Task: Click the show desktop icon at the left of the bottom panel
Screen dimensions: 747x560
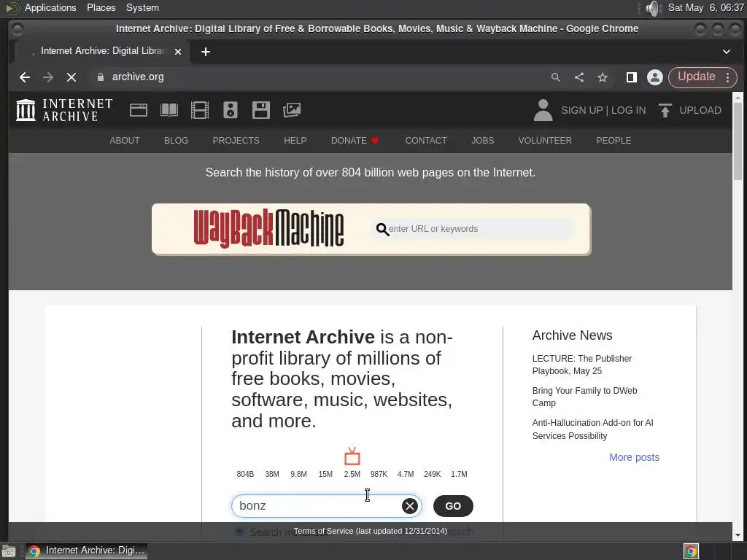Action: coord(8,551)
